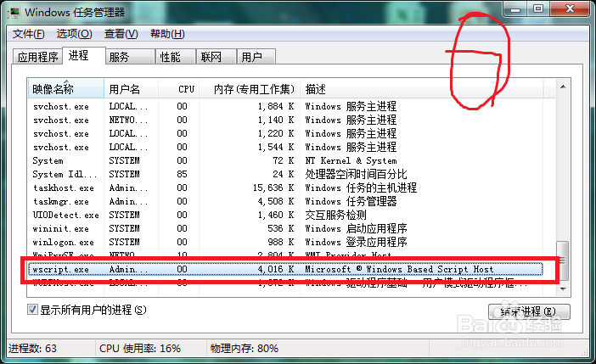Close the Windows 任务管理器 window

pyautogui.click(x=570, y=9)
